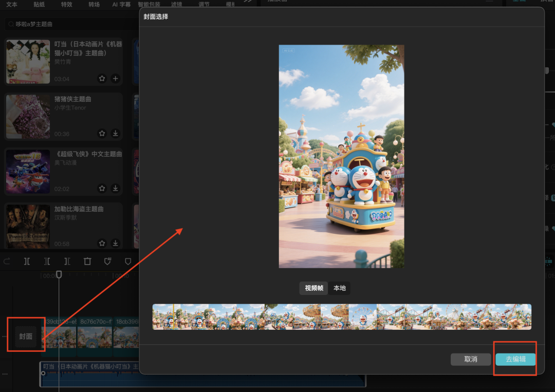Star the 《超级飞侠》中文主题曲 track
Screen dimensions: 555x392
click(x=102, y=188)
